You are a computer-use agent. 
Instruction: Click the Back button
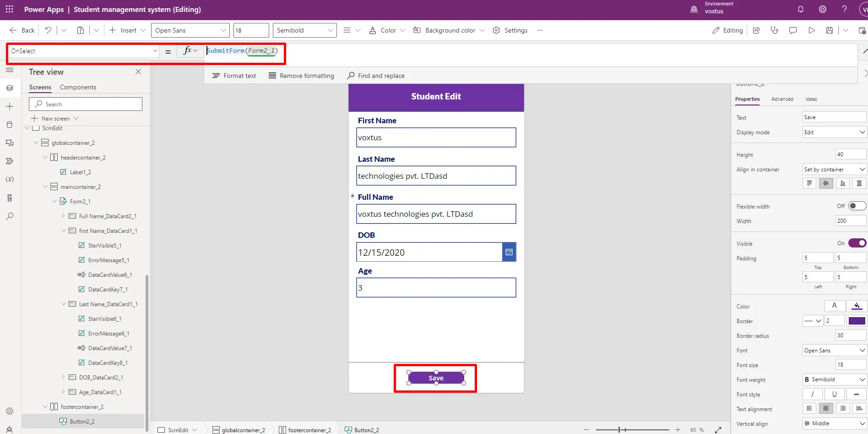[x=22, y=30]
